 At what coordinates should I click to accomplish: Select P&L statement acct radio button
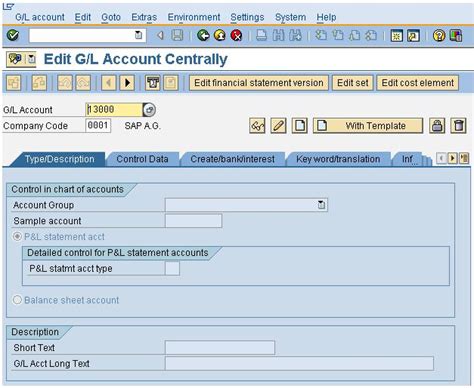(x=17, y=237)
